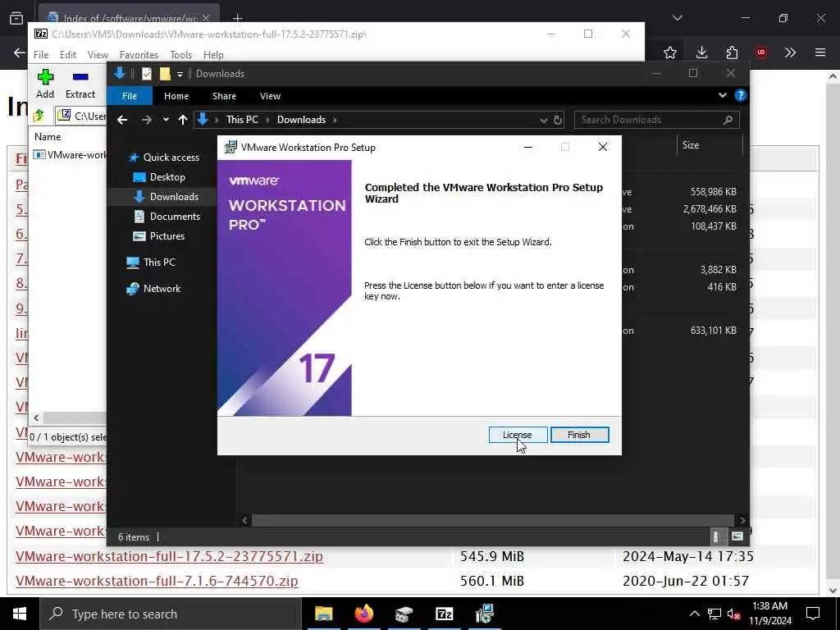Open the Favorites menu in 7-Zip
Image resolution: width=840 pixels, height=630 pixels.
point(139,55)
